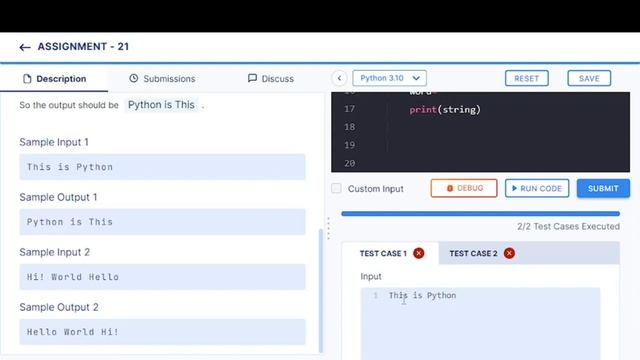Click the document icon on the Description tab
This screenshot has height=360, width=640.
click(27, 79)
